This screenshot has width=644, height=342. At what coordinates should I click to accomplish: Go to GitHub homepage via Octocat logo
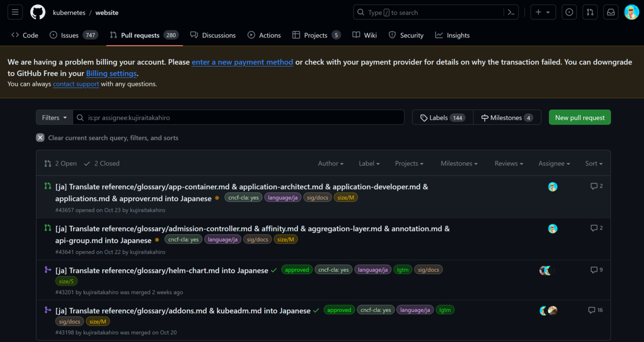tap(38, 12)
